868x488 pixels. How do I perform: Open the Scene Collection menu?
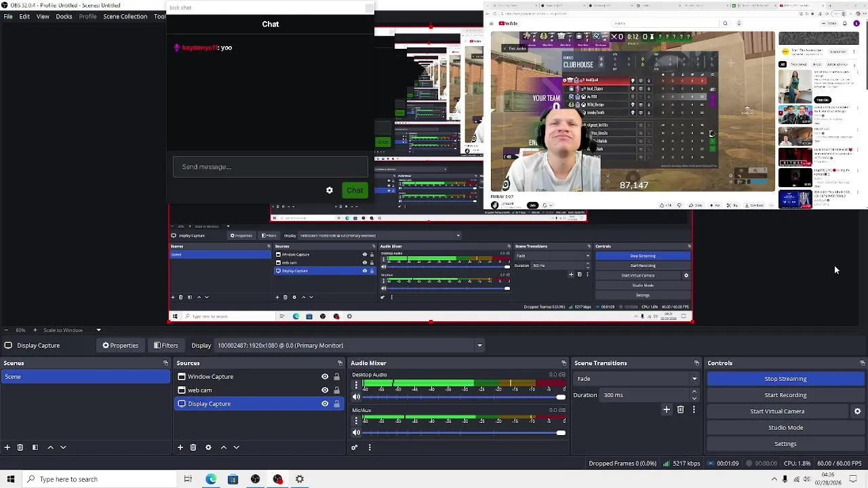click(x=125, y=16)
